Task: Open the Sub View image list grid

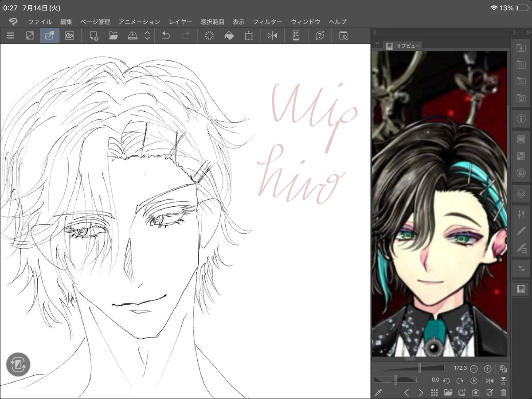Action: 434,392
